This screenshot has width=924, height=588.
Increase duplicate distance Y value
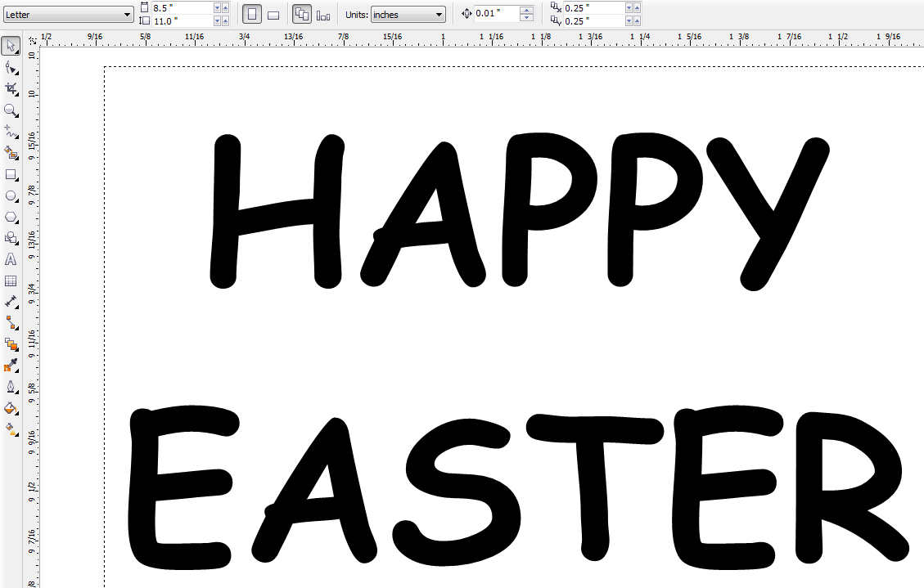tap(637, 20)
